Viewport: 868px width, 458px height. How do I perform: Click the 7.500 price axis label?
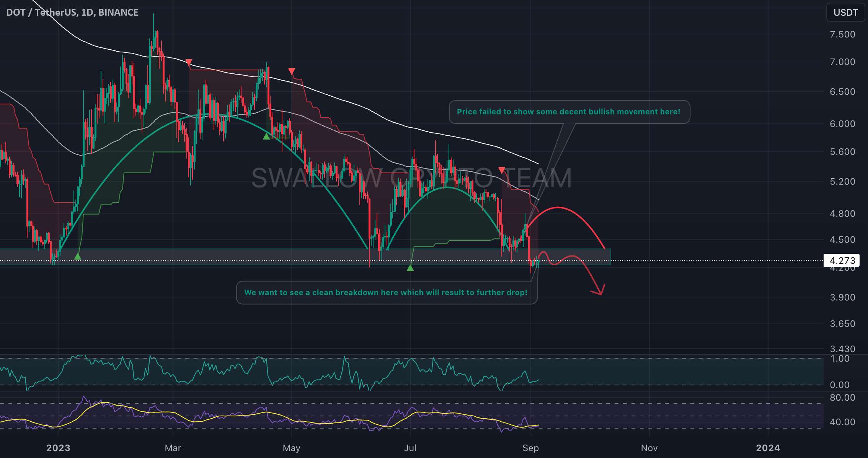pos(842,34)
